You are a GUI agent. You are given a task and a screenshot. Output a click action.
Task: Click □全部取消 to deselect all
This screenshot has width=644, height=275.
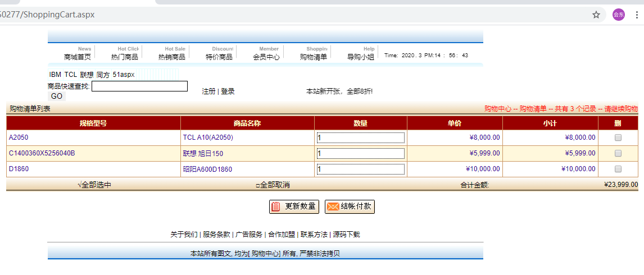click(273, 185)
